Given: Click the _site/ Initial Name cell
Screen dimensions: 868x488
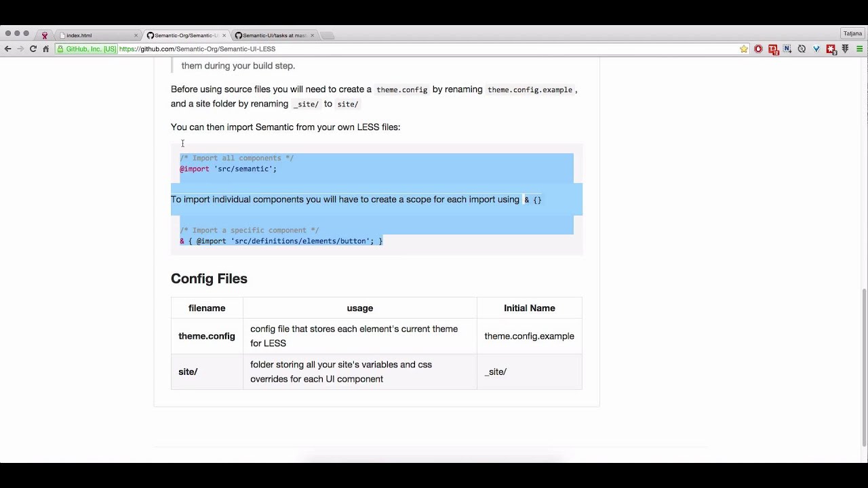Looking at the screenshot, I should (x=529, y=371).
